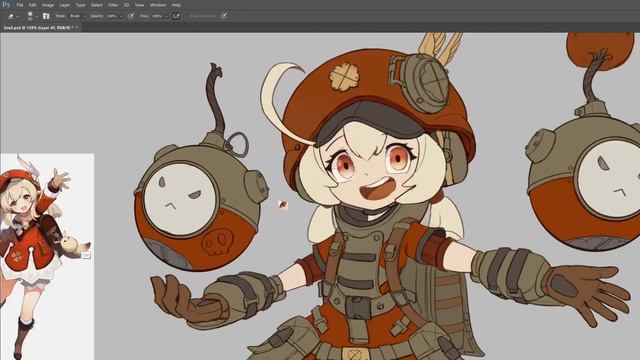Open the Image menu

pos(48,5)
